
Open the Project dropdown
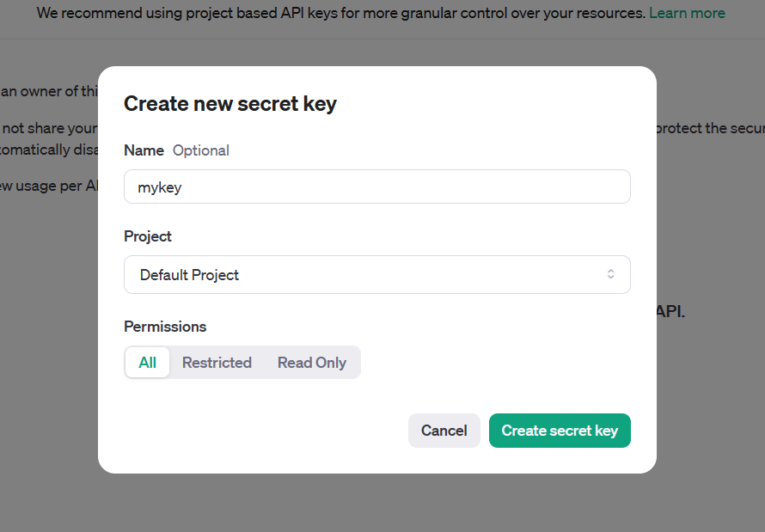pos(376,274)
